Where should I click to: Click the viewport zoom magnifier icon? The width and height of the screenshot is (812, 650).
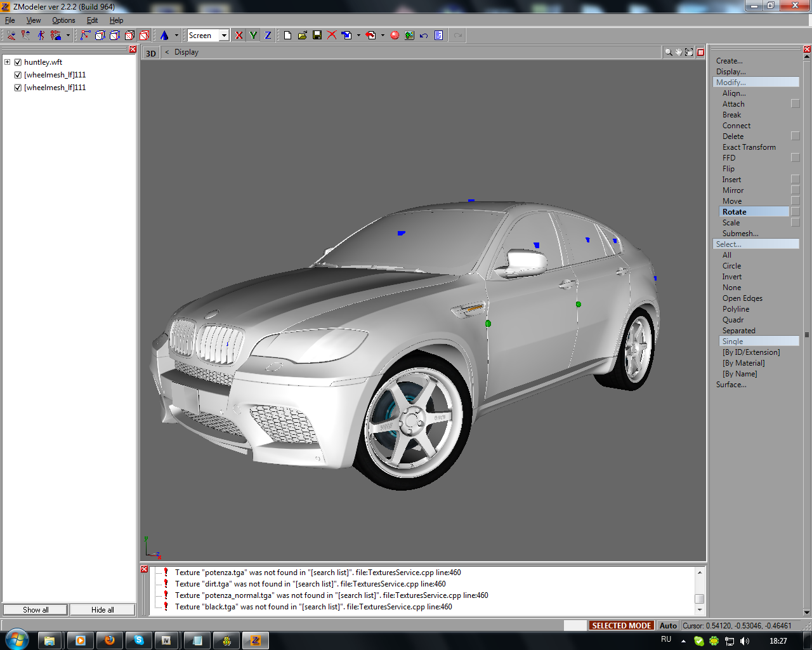tap(668, 52)
